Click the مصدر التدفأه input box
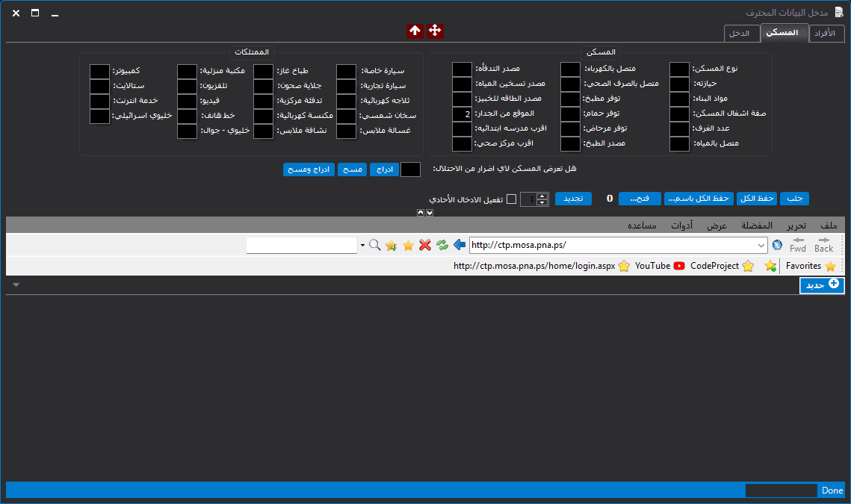The image size is (851, 504). coord(462,69)
